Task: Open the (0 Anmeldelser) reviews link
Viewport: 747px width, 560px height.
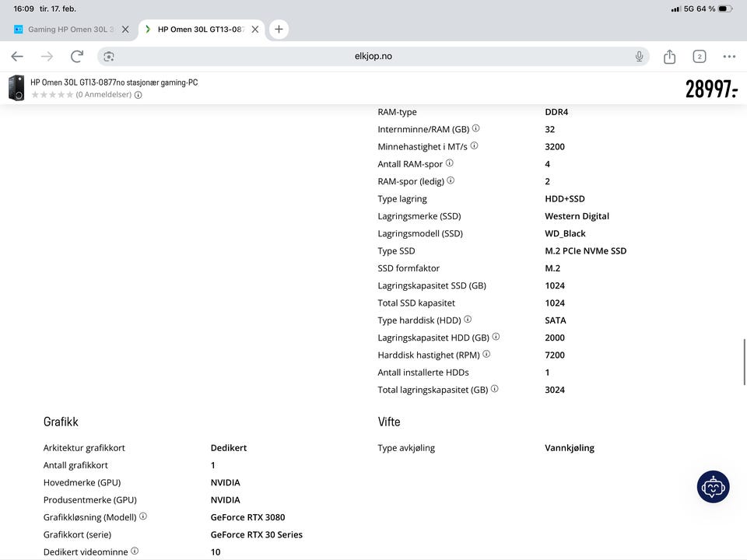Action: [x=103, y=95]
